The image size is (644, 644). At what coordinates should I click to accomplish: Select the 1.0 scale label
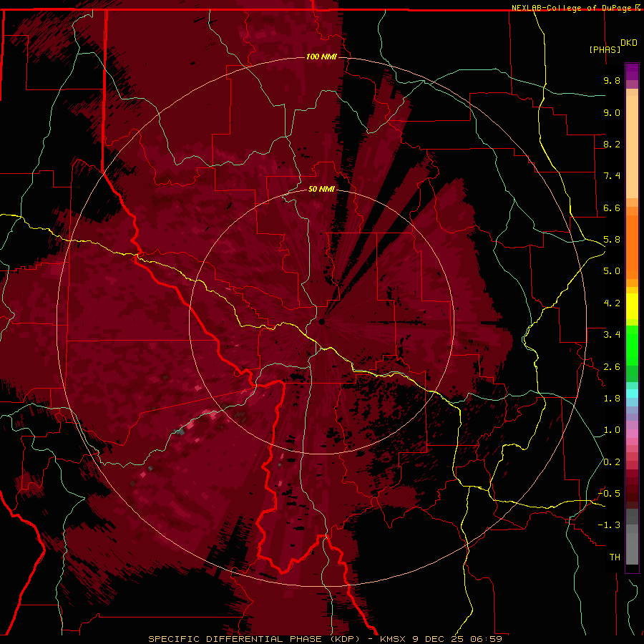(612, 430)
